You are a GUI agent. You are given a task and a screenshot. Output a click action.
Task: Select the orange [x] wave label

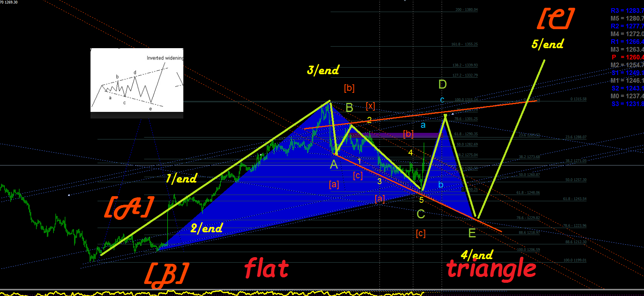371,106
